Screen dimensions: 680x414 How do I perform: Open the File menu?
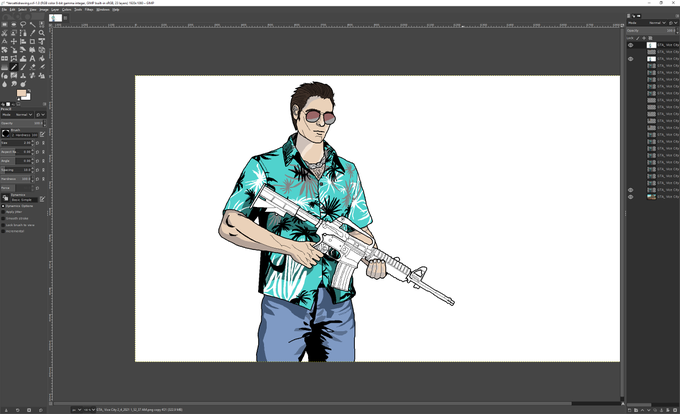4,9
